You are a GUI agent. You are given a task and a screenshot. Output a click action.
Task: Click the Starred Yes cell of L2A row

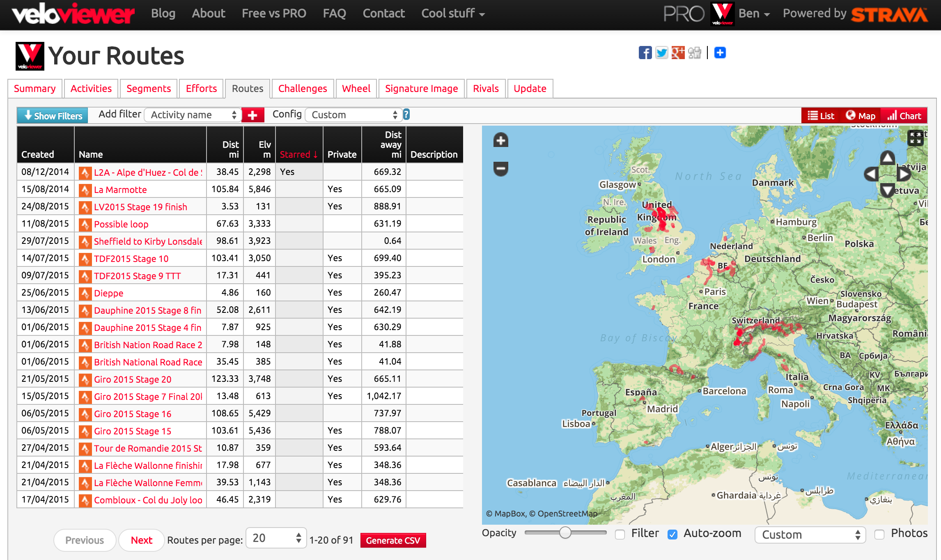299,172
